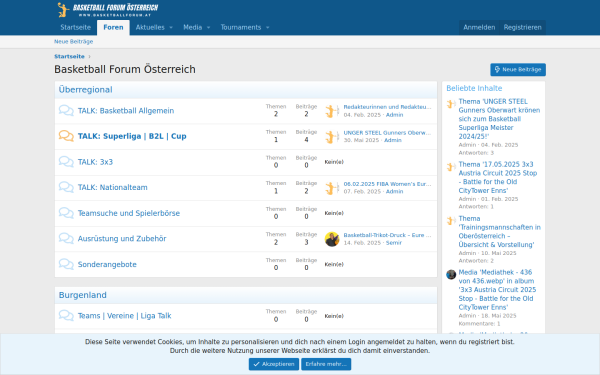Click Neue Beiträge in the sub-navigation bar
This screenshot has width=600, height=375.
[x=73, y=42]
